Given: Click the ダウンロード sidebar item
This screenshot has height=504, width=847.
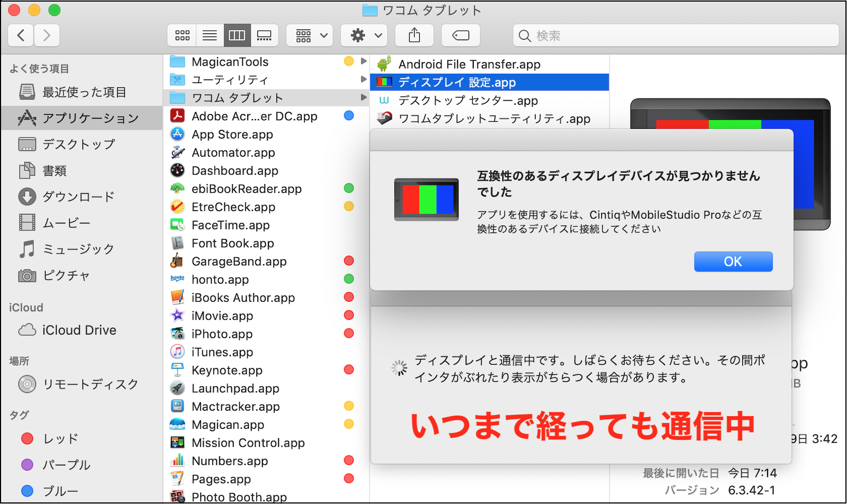Looking at the screenshot, I should tap(78, 197).
